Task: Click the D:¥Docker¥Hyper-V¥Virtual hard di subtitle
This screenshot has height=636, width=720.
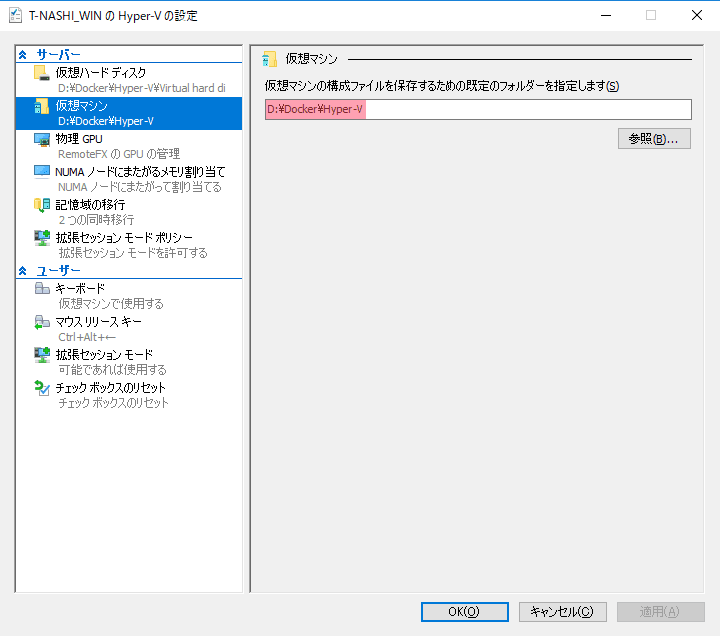Action: click(141, 88)
